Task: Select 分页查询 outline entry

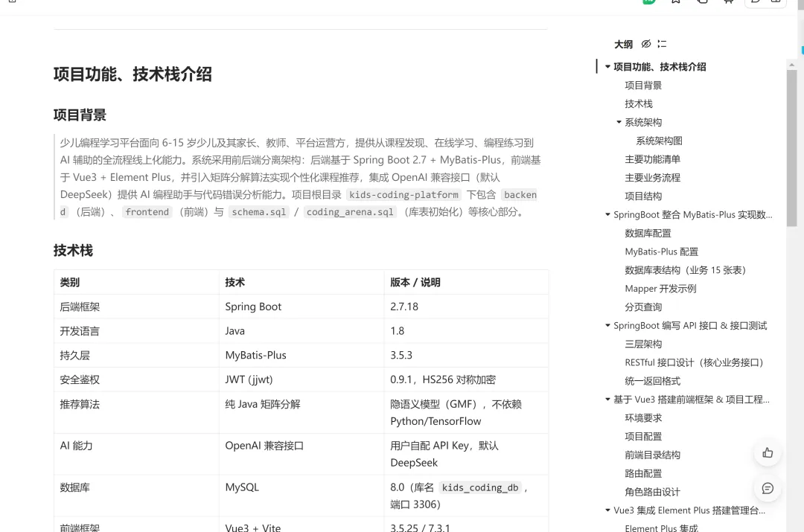Action: tap(643, 307)
